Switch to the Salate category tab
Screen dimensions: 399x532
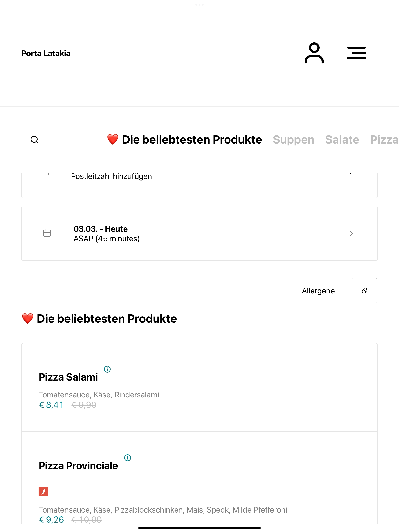[x=342, y=139]
